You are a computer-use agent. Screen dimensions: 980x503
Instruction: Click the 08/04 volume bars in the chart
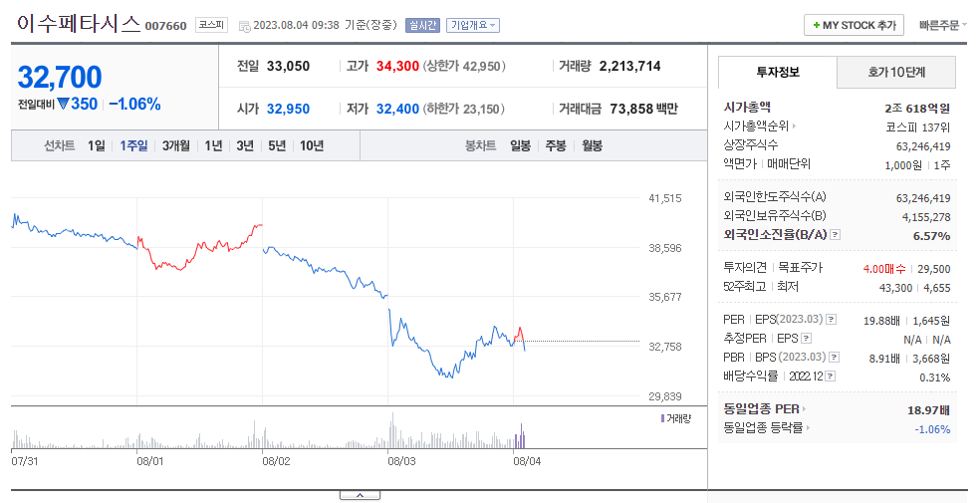click(520, 436)
